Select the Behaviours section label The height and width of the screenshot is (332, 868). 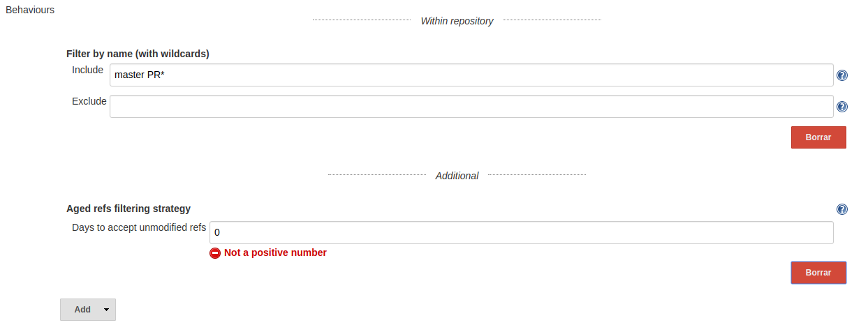click(30, 10)
